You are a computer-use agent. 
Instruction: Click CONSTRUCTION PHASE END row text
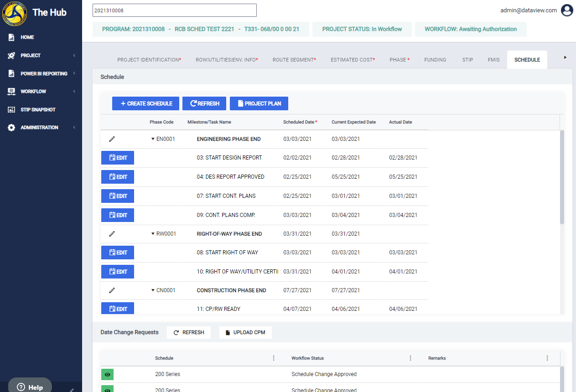point(231,290)
